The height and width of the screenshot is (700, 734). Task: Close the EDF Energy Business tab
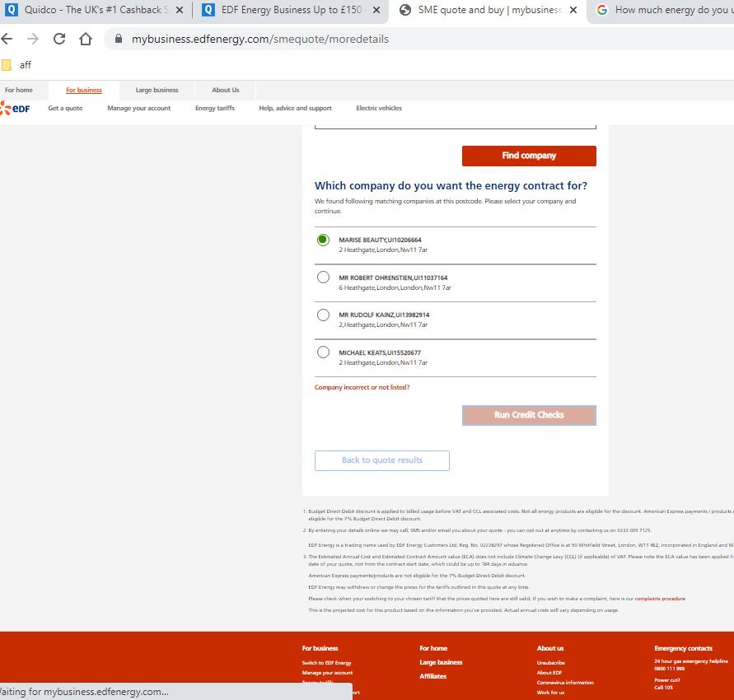(376, 10)
